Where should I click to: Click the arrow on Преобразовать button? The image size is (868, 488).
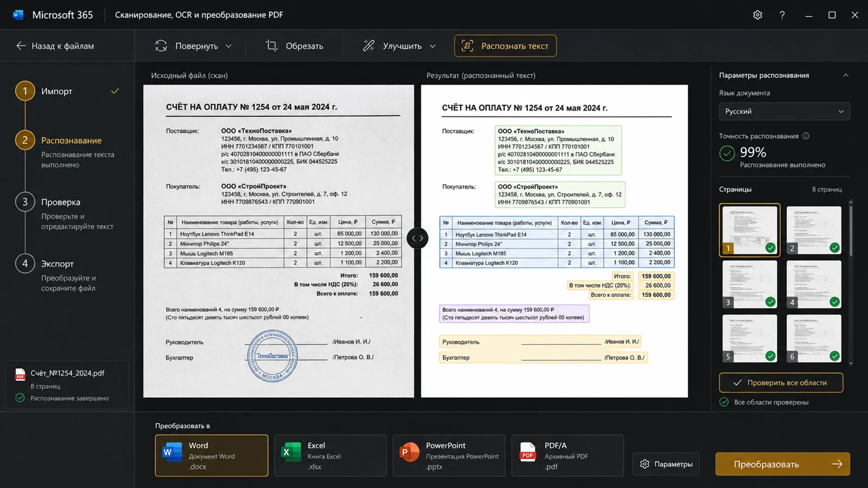point(837,464)
